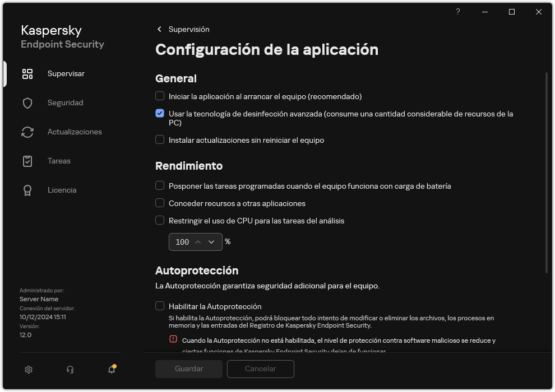
Task: Open the Supervisar panel
Action: pyautogui.click(x=66, y=73)
